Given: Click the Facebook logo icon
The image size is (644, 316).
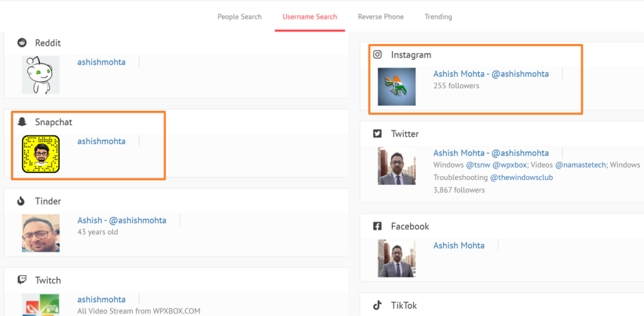Looking at the screenshot, I should coord(377,226).
